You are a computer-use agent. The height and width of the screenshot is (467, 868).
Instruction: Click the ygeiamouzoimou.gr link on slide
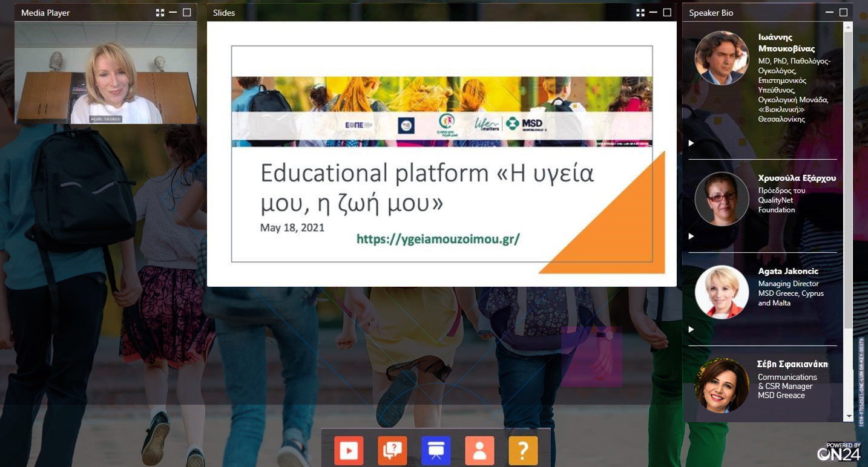pyautogui.click(x=438, y=239)
